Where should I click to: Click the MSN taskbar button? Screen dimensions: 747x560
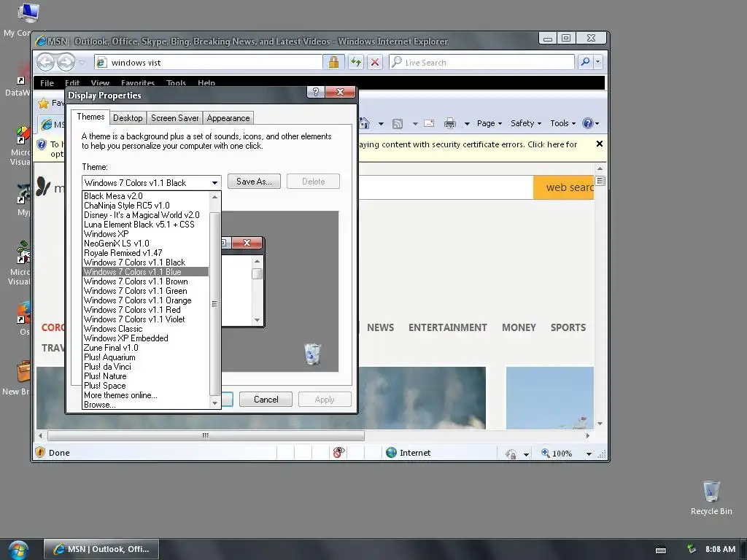point(101,549)
